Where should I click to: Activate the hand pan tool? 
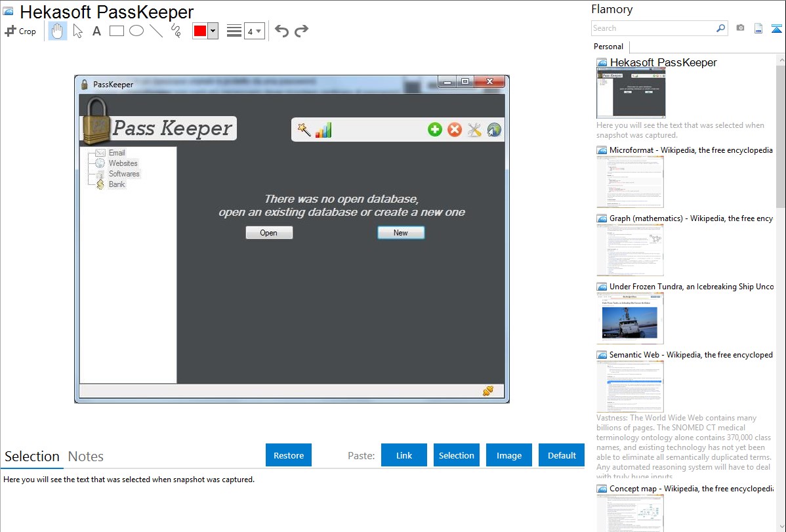coord(58,31)
